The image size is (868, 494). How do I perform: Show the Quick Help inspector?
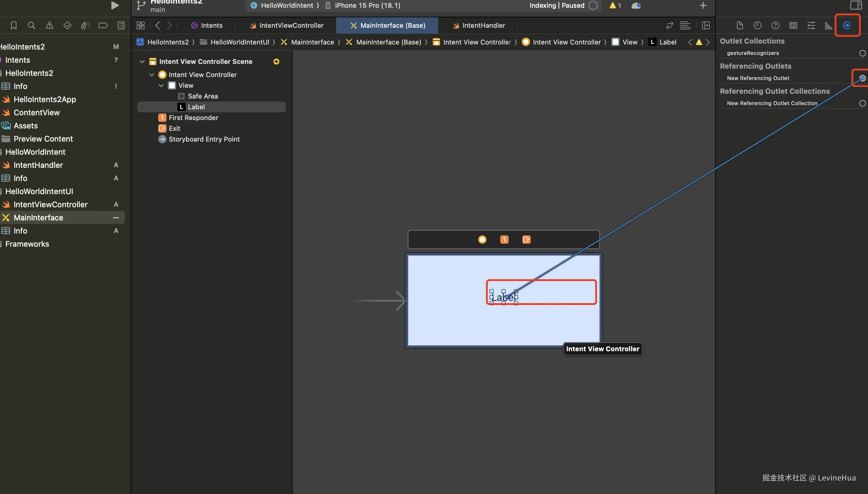pos(775,25)
